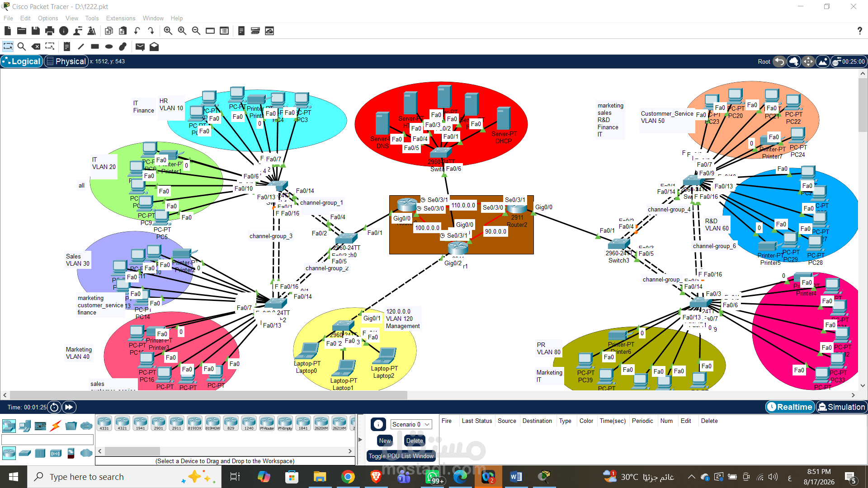Save the current network file
The width and height of the screenshot is (868, 488).
(x=36, y=31)
